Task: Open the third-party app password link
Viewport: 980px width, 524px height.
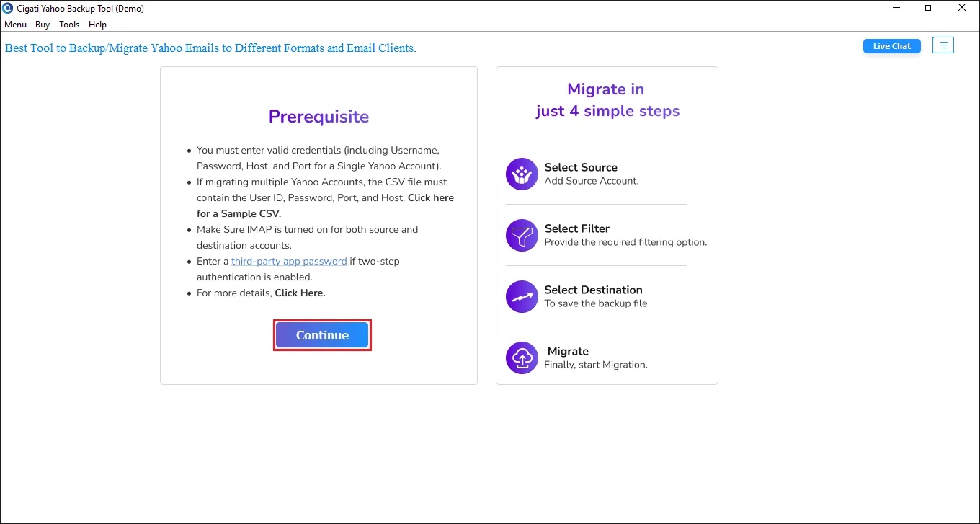Action: pyautogui.click(x=289, y=261)
